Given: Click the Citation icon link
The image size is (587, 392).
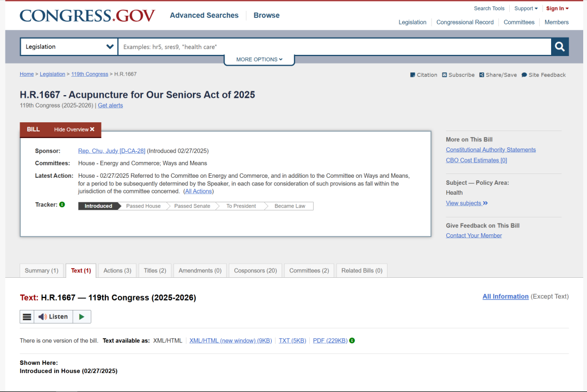Looking at the screenshot, I should [413, 75].
